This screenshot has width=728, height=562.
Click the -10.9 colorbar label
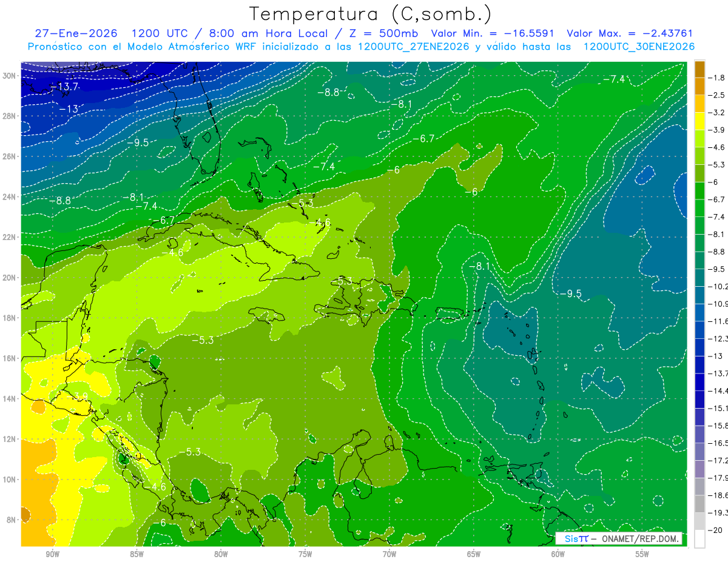click(x=718, y=304)
